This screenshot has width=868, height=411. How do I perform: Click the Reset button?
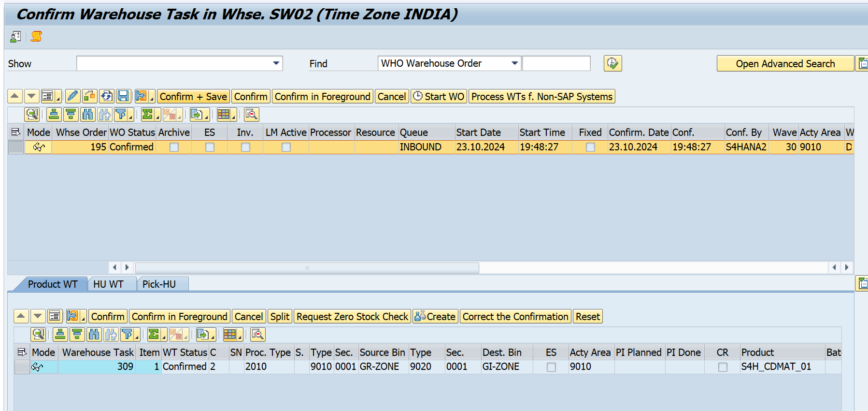pyautogui.click(x=588, y=316)
